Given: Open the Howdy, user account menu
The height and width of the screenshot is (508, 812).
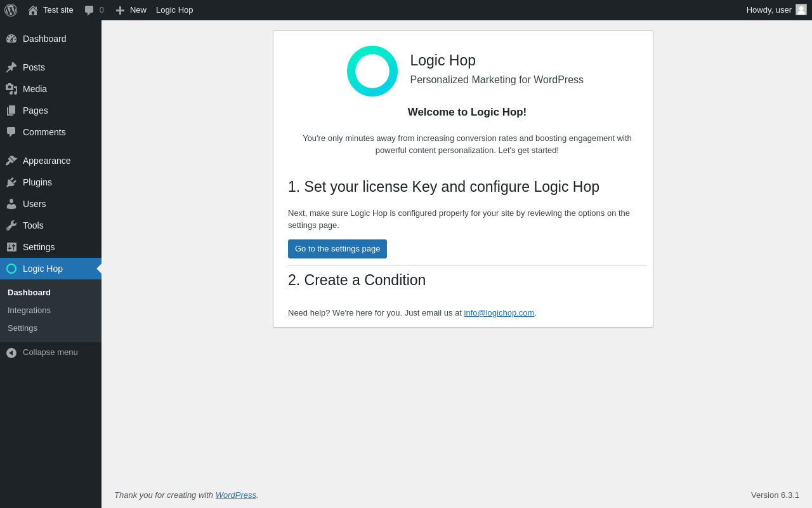Looking at the screenshot, I should 776,10.
